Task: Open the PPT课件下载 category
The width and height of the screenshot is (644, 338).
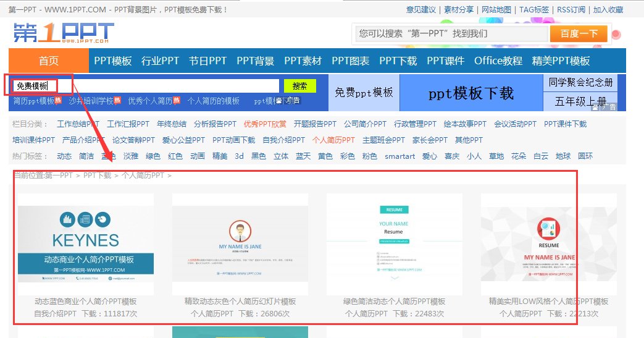Action: coord(566,124)
